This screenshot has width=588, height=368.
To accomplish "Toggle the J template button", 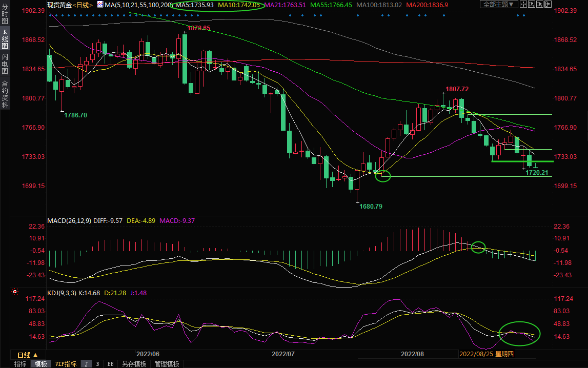I will pos(86,364).
